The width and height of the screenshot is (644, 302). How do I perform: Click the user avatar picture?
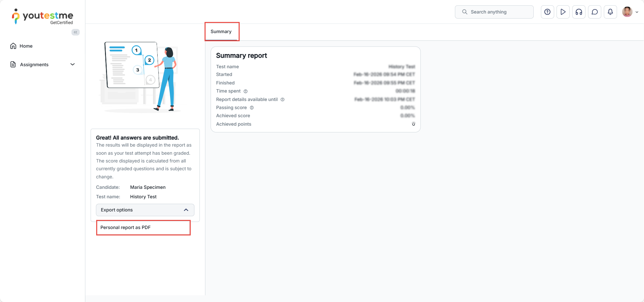point(627,12)
